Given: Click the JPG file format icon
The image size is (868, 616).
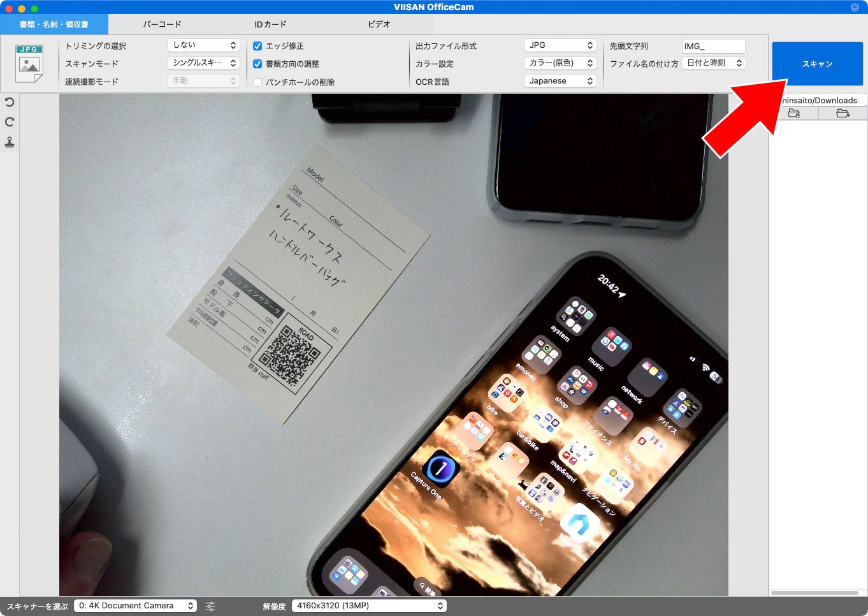Looking at the screenshot, I should click(29, 63).
